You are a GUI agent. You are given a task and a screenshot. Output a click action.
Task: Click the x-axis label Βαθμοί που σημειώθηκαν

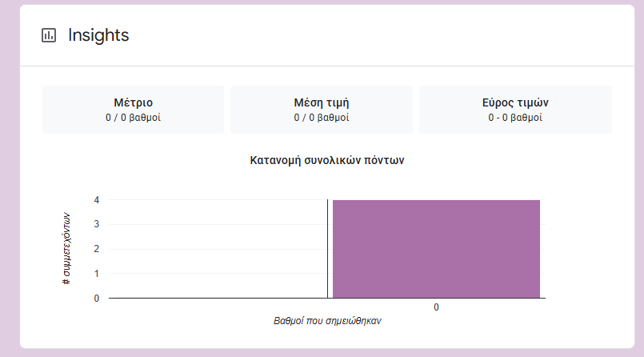point(327,321)
